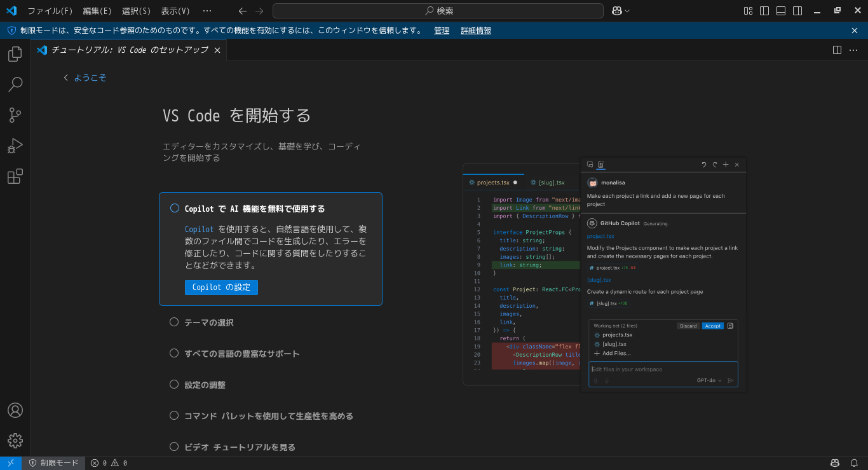
Task: Open the Customize Layout icon
Action: click(x=748, y=11)
